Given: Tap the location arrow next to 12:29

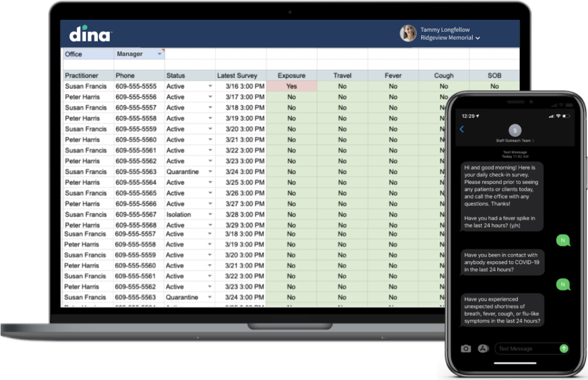Looking at the screenshot, I should click(476, 115).
